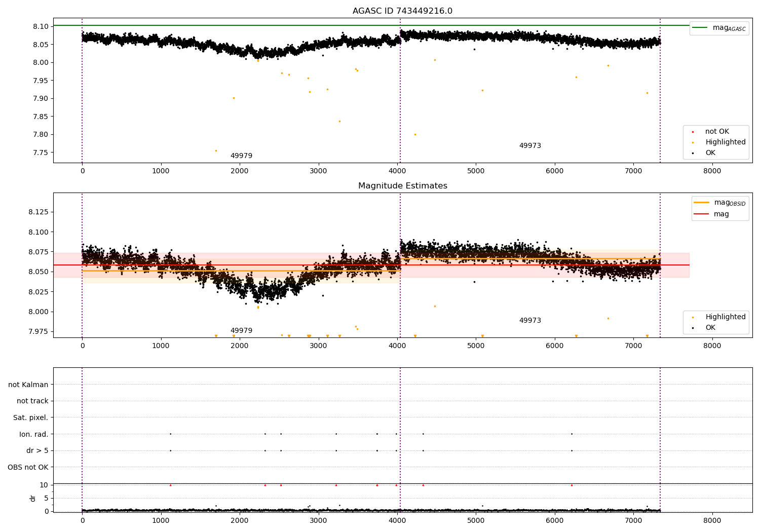760x532 pixels.
Task: Click the rotated "dr" axis label
Action: point(33,498)
